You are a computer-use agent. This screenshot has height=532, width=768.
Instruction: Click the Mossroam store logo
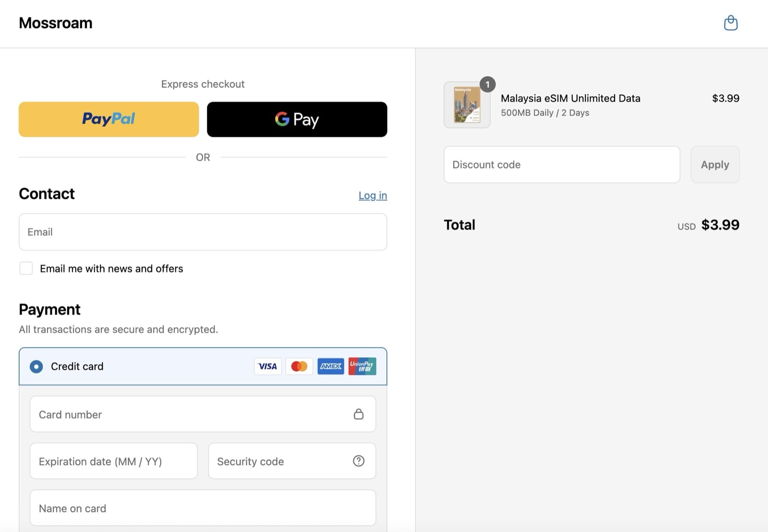[x=56, y=23]
